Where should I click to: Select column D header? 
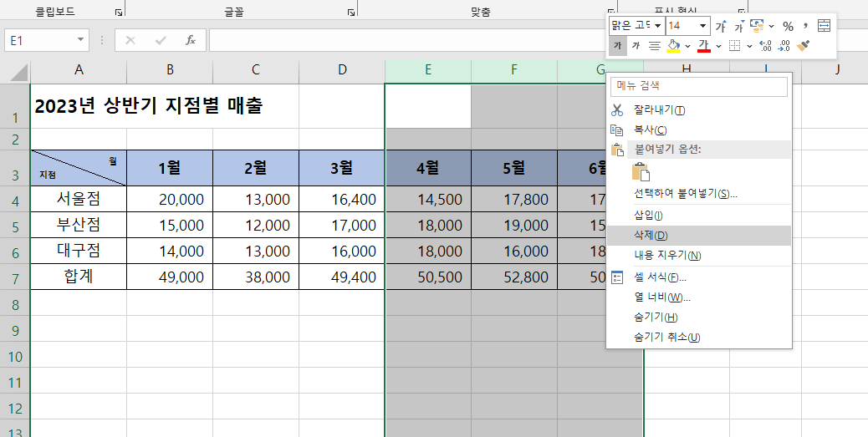coord(342,69)
